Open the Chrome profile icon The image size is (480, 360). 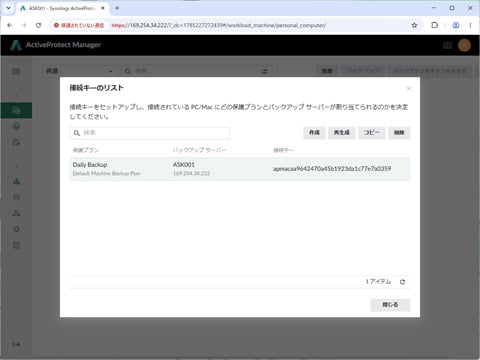pos(456,25)
